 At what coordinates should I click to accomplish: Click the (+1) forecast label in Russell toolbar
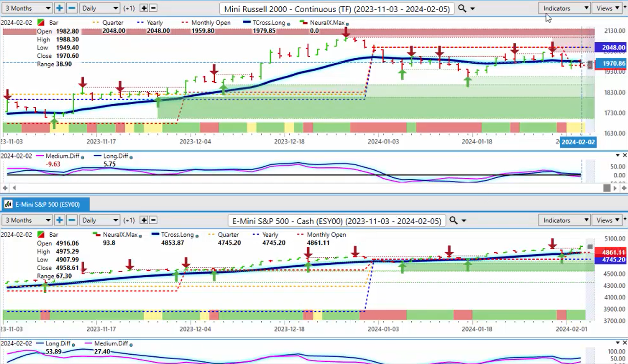click(129, 8)
